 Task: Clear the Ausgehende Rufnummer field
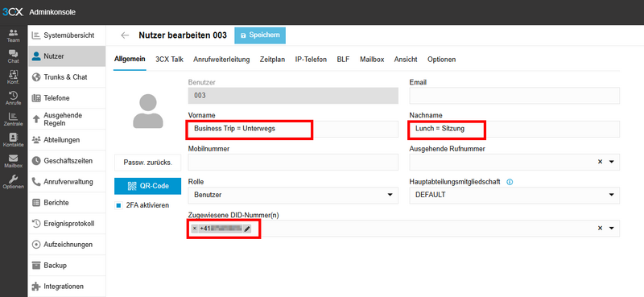tap(600, 162)
